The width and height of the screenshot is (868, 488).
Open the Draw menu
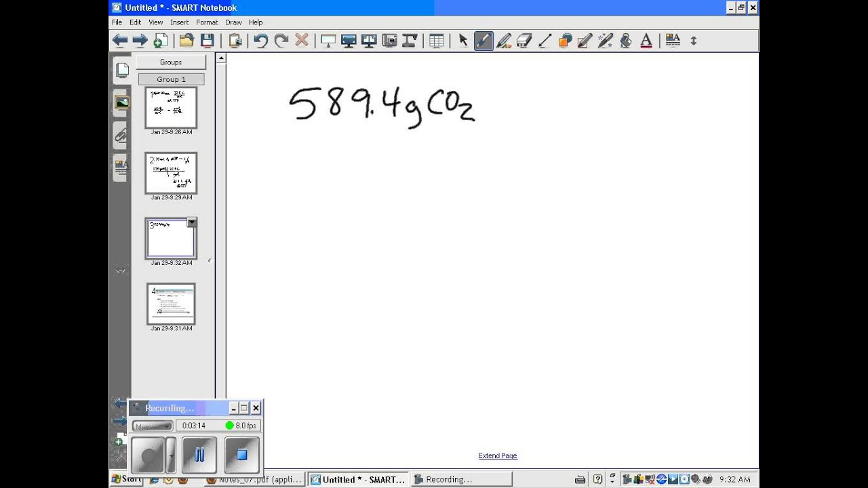pos(233,22)
